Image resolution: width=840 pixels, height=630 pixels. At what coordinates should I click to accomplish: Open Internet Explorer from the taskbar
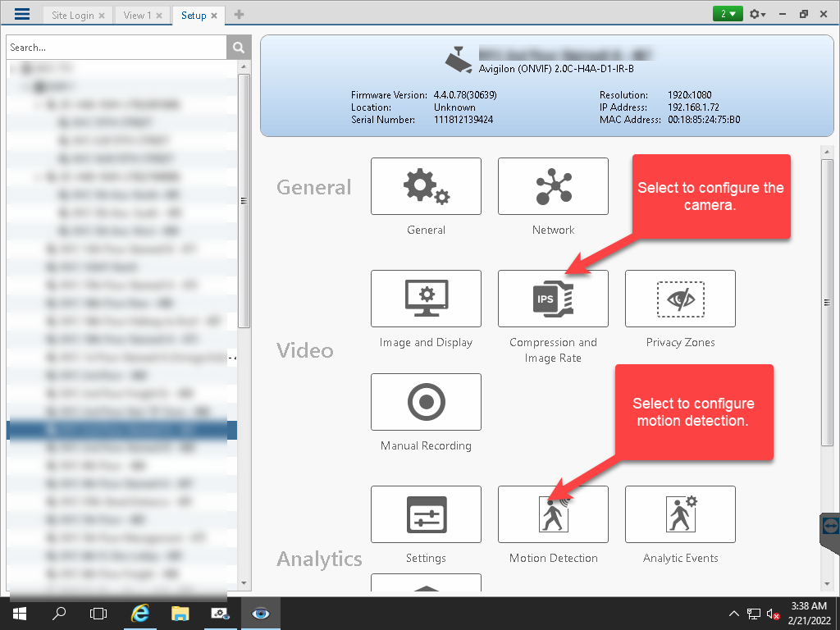tap(140, 613)
